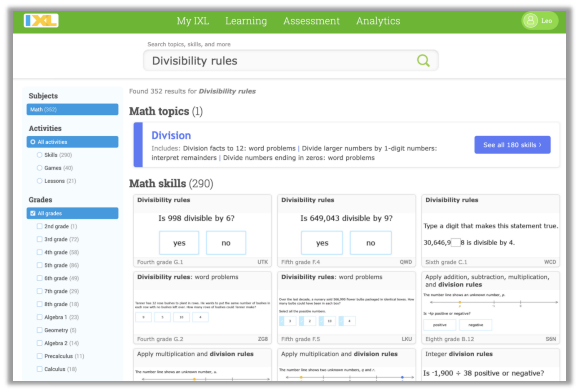The height and width of the screenshot is (392, 579).
Task: Choose the Games (40) radio button
Action: point(39,168)
